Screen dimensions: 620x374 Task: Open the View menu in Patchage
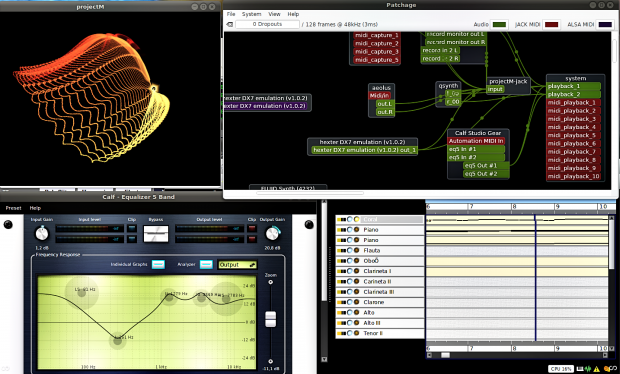tap(274, 14)
